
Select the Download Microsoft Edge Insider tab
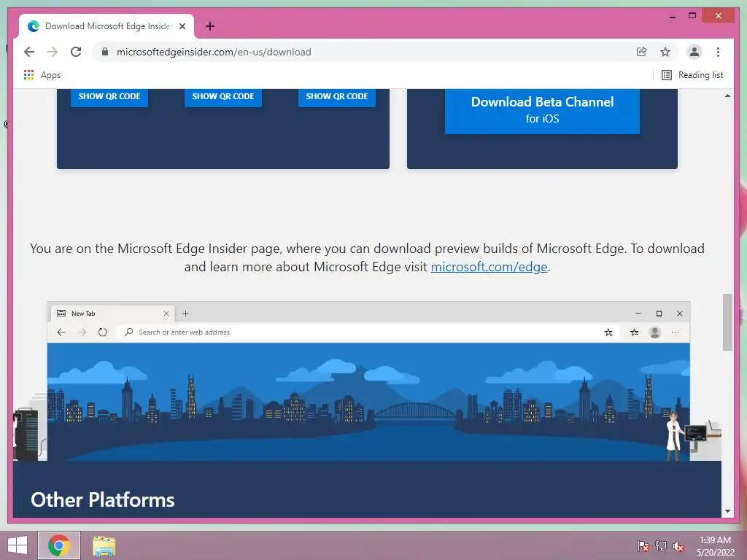tap(107, 26)
